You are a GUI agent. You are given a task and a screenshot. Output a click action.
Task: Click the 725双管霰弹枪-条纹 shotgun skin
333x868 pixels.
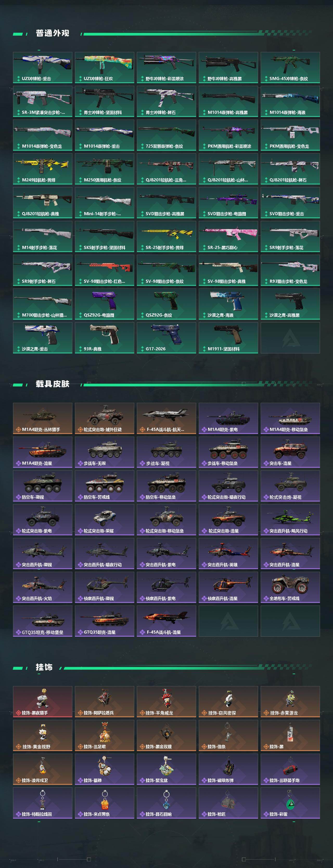pyautogui.click(x=166, y=135)
